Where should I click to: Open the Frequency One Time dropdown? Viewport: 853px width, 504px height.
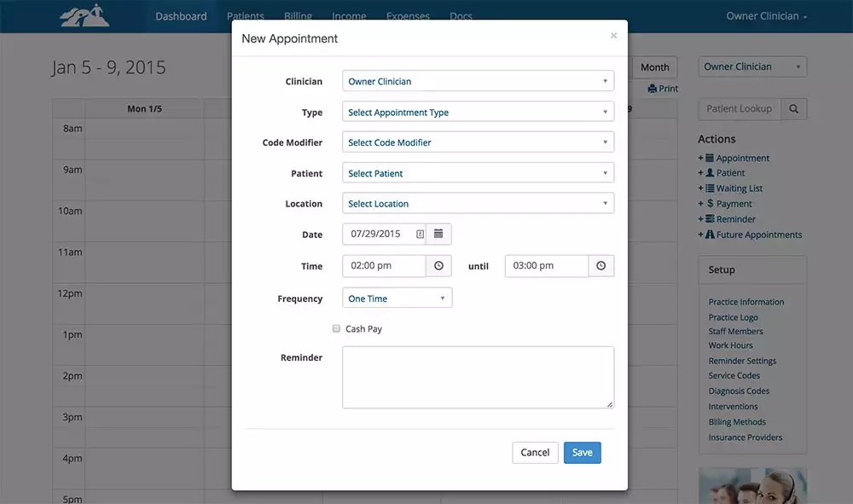point(397,298)
